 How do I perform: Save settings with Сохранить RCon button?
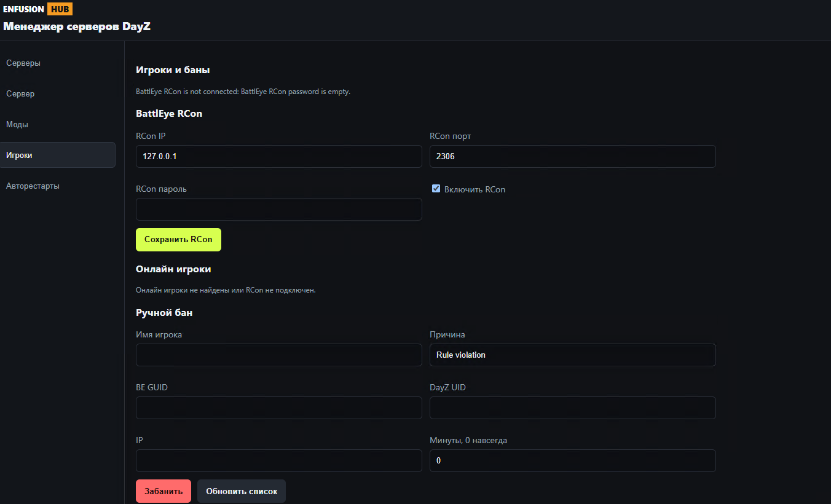178,240
